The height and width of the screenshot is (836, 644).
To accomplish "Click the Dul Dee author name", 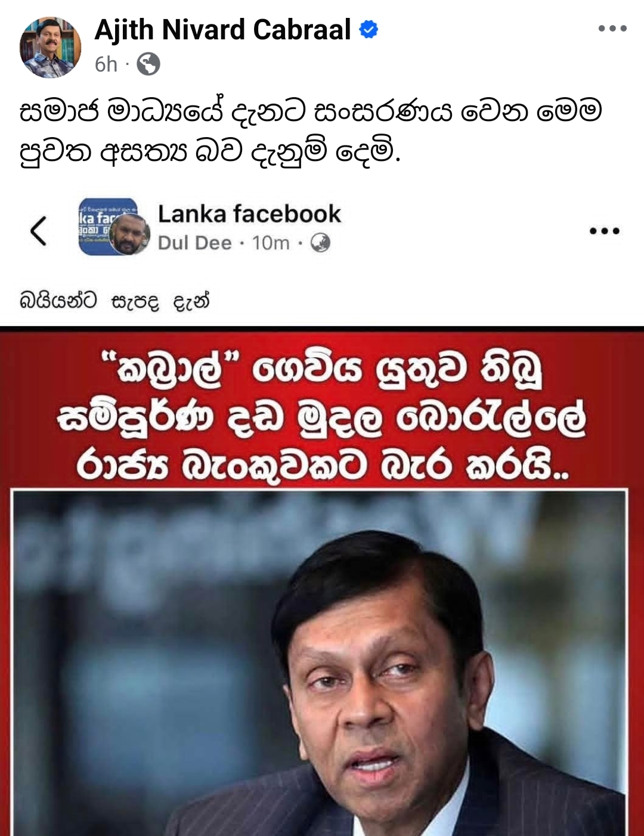I will 194,243.
